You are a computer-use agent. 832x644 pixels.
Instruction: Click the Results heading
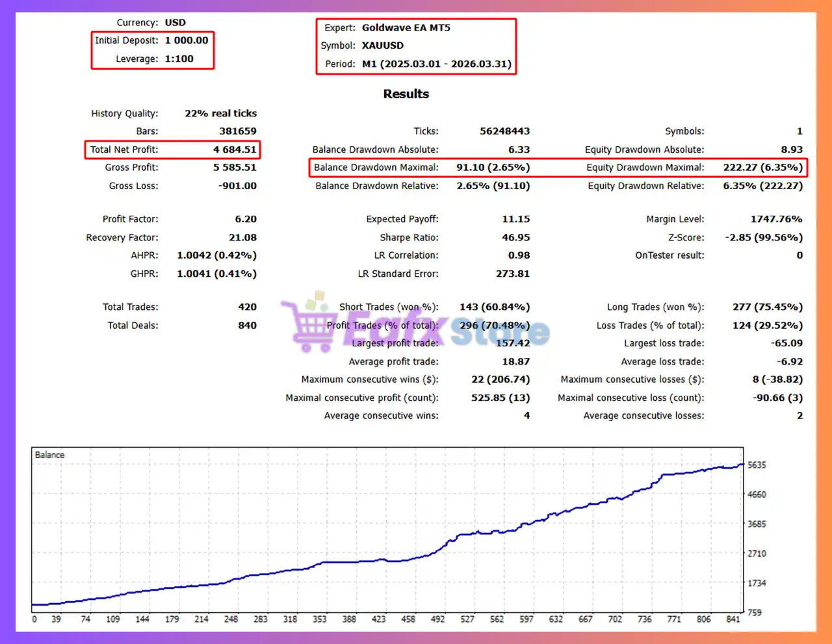[x=406, y=94]
